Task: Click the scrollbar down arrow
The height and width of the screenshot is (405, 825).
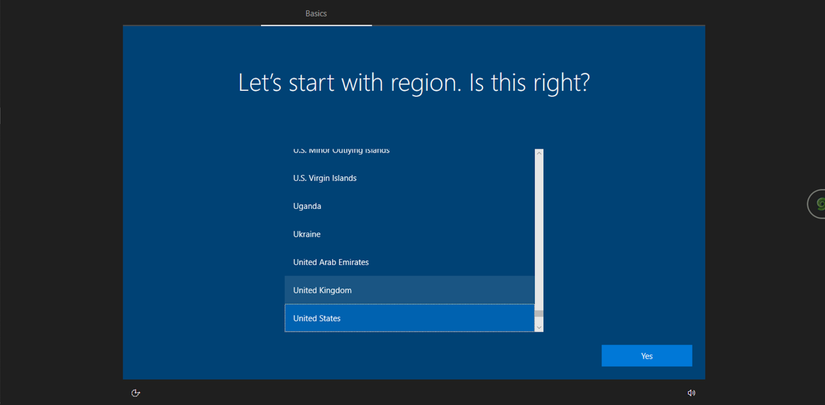Action: pos(539,327)
